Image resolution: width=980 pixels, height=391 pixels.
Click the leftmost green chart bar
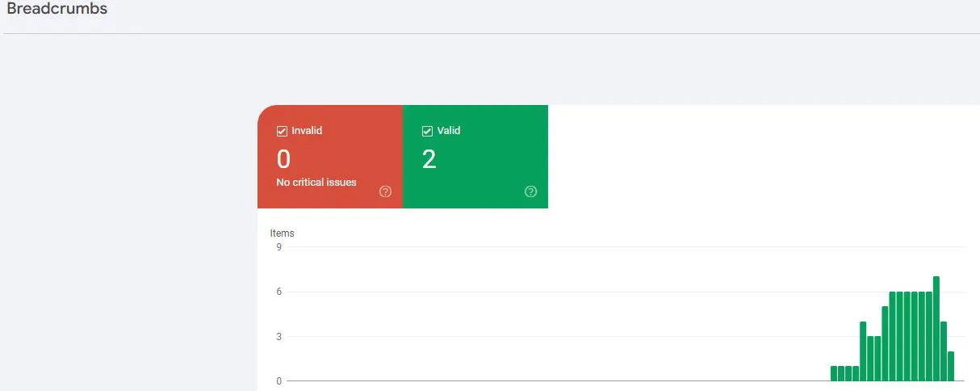[834, 373]
